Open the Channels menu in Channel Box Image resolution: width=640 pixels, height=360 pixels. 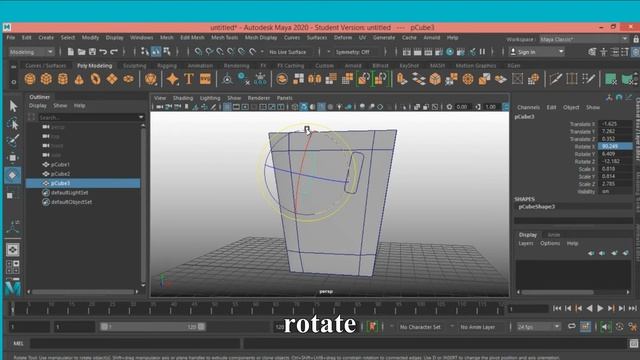(529, 107)
